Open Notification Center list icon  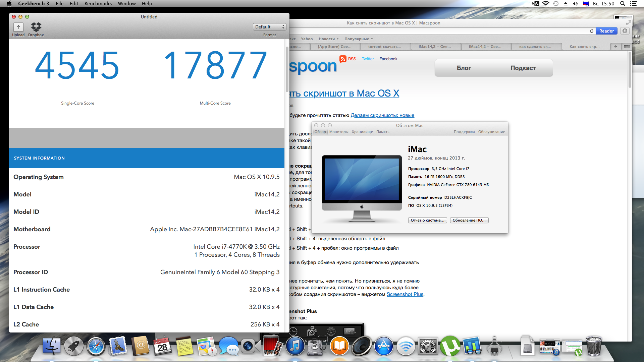click(634, 4)
